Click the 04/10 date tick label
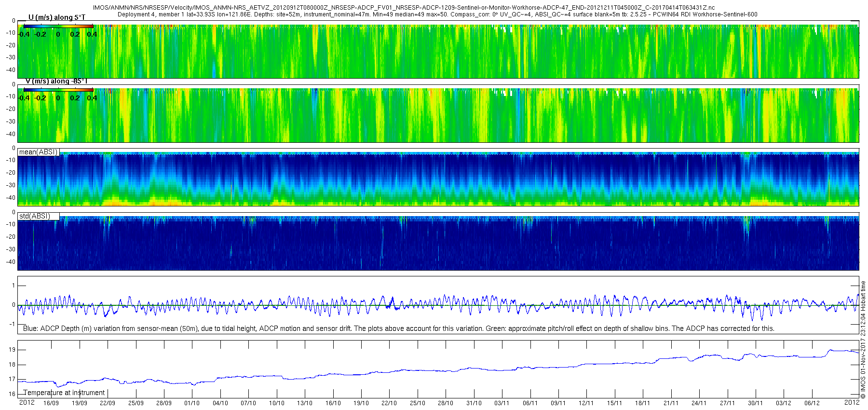The image size is (868, 410). point(220,403)
